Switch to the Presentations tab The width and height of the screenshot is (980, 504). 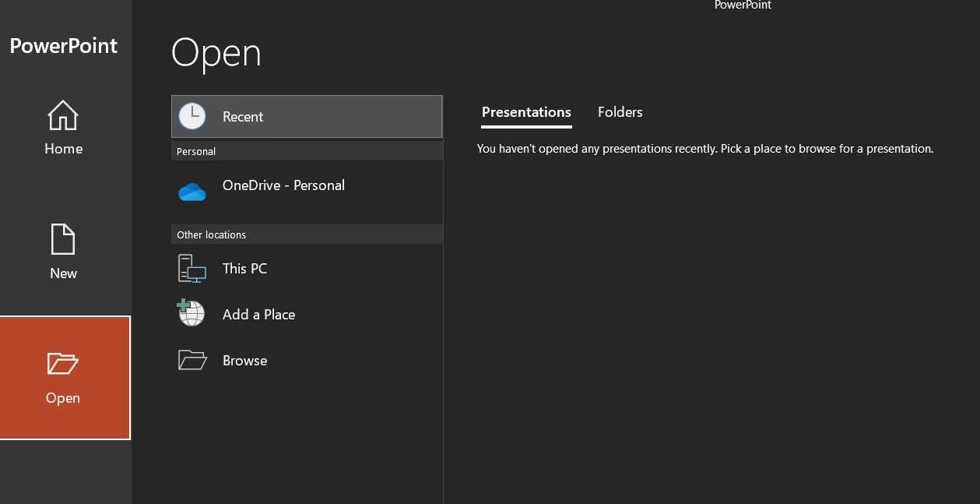[526, 112]
